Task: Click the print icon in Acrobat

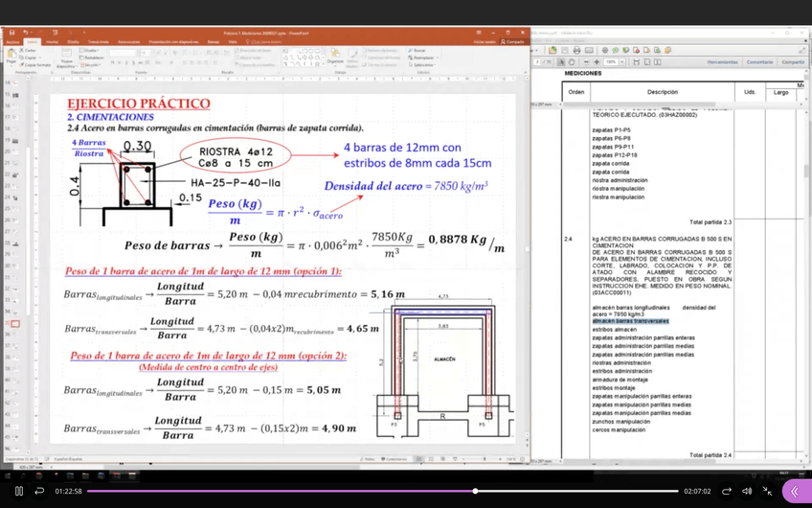Action: [576, 50]
